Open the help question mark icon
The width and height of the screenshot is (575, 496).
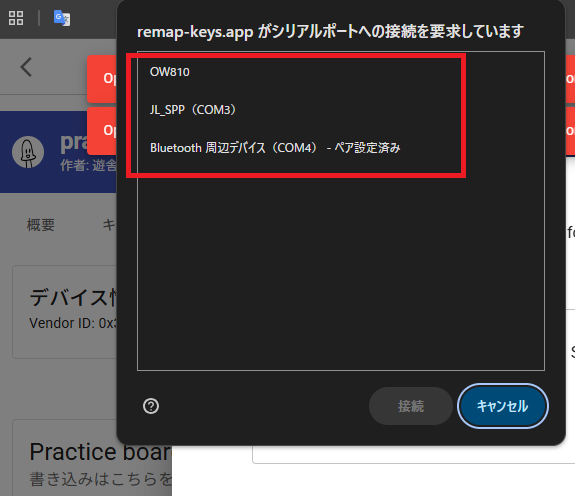151,406
